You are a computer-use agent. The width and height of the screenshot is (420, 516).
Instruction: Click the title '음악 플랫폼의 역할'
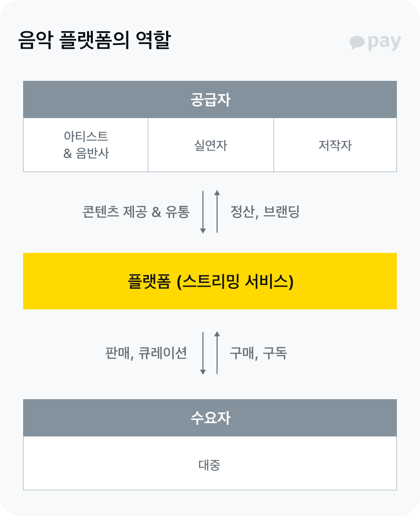point(94,42)
